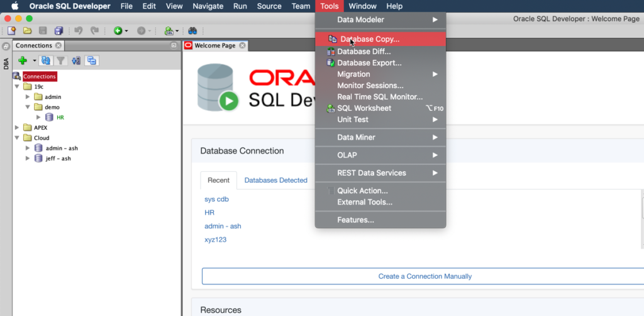644x316 pixels.
Task: Click the admin - ash database icon
Action: pyautogui.click(x=38, y=148)
